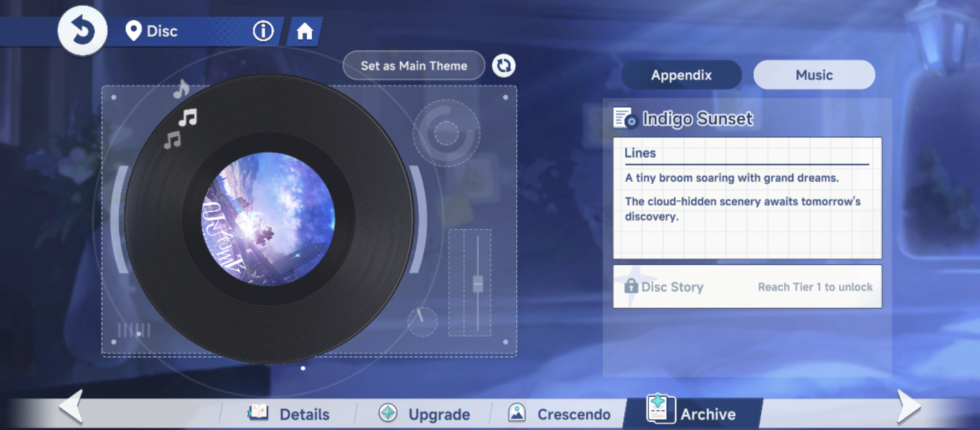Open the locked Disc Story entry
This screenshot has width=980, height=430.
[x=748, y=287]
